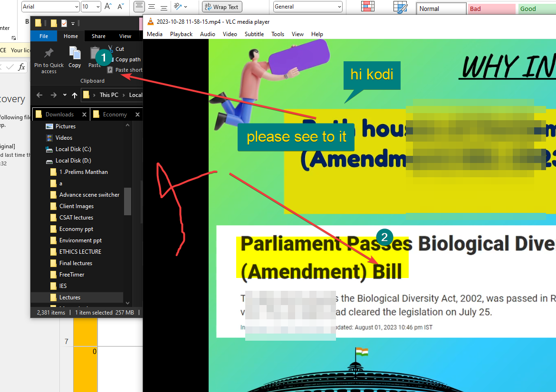The width and height of the screenshot is (556, 392).
Task: Open the Video menu in VLC
Action: [230, 34]
